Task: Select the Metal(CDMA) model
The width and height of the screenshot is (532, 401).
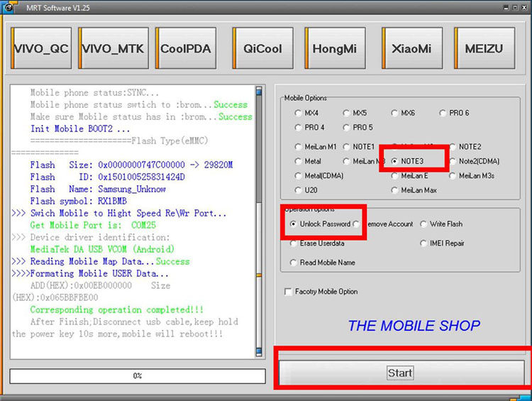Action: pos(319,175)
